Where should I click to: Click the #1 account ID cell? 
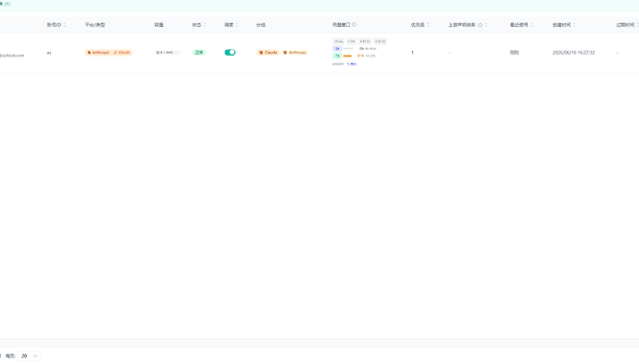tap(49, 53)
